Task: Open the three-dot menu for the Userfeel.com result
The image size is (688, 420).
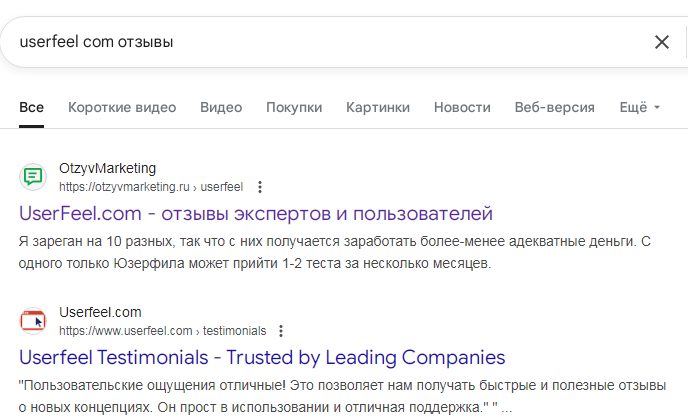Action: 281,331
